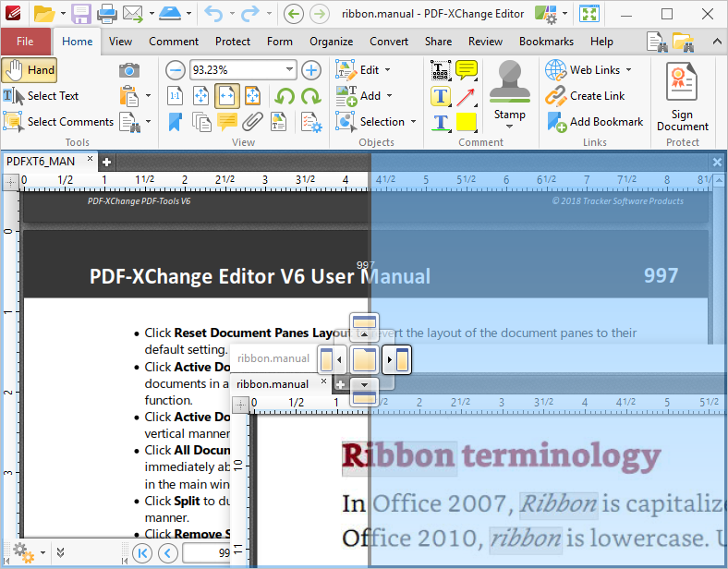Activate the Select Text tool
This screenshot has width=728, height=569.
click(41, 96)
